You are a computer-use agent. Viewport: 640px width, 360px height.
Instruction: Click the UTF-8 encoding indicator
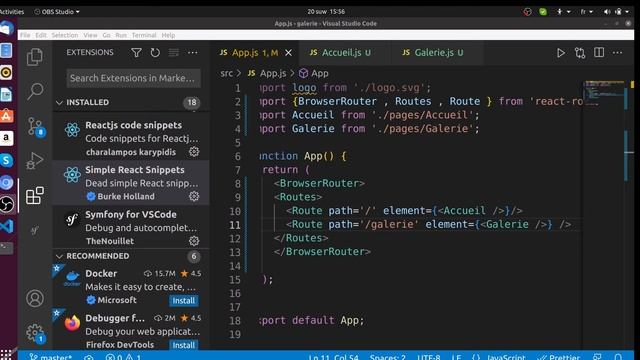pyautogui.click(x=429, y=357)
